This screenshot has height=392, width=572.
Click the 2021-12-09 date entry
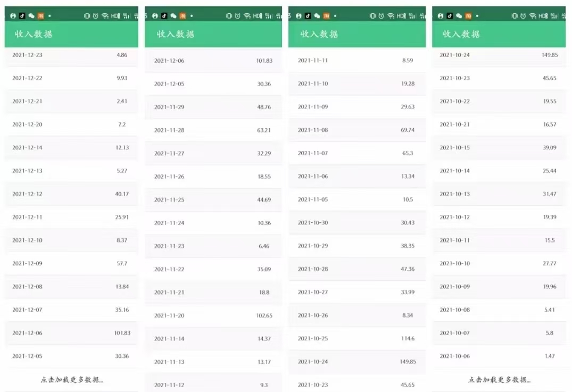[x=27, y=263]
